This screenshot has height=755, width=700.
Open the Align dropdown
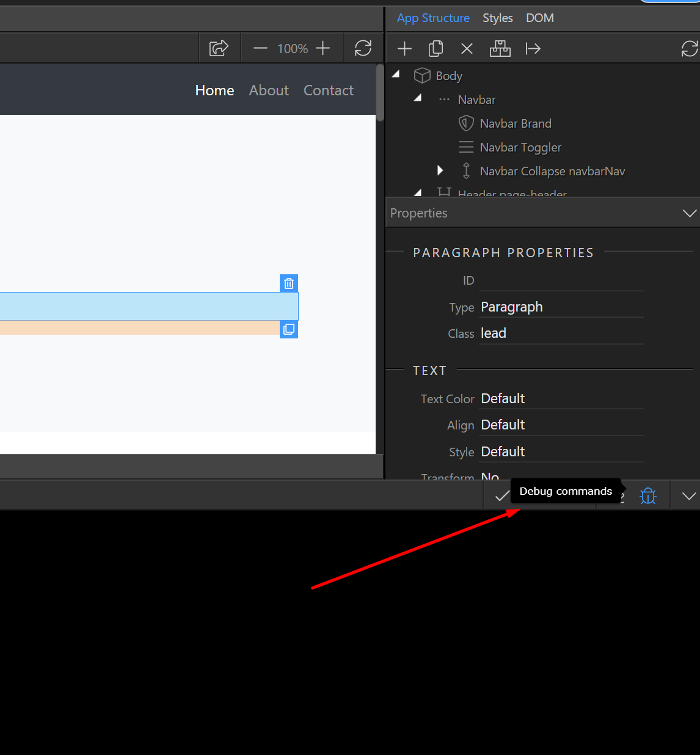tap(561, 425)
